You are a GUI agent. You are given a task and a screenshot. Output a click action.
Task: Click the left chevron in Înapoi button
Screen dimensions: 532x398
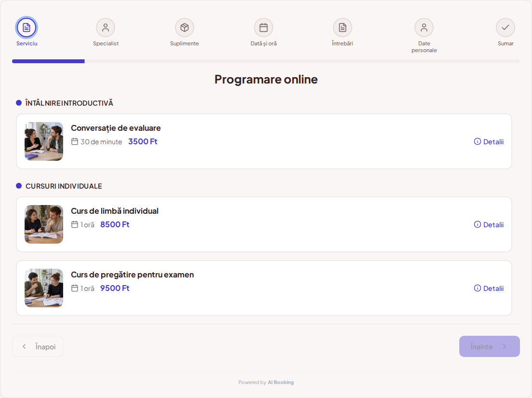24,346
